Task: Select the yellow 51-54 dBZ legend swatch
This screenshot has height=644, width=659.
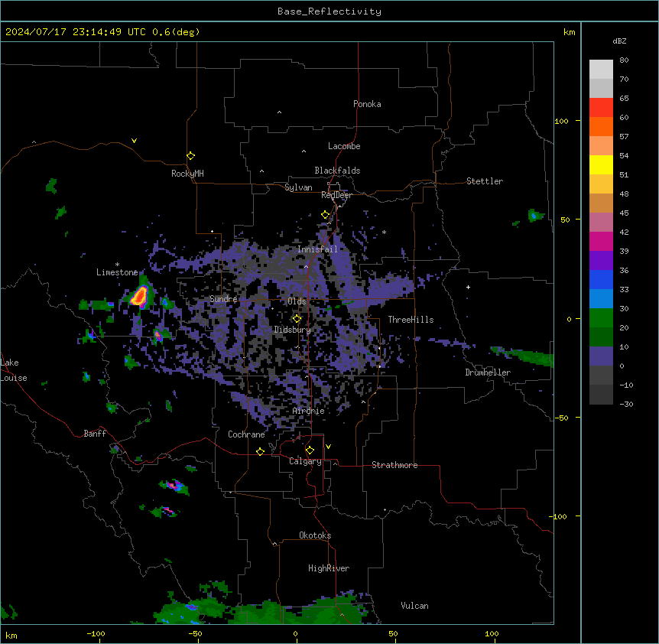Action: [x=601, y=164]
